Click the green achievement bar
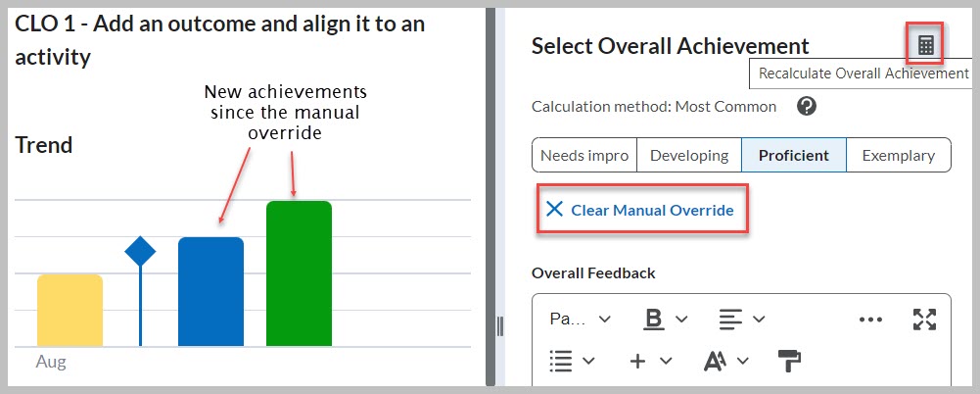Image resolution: width=980 pixels, height=394 pixels. point(299,274)
